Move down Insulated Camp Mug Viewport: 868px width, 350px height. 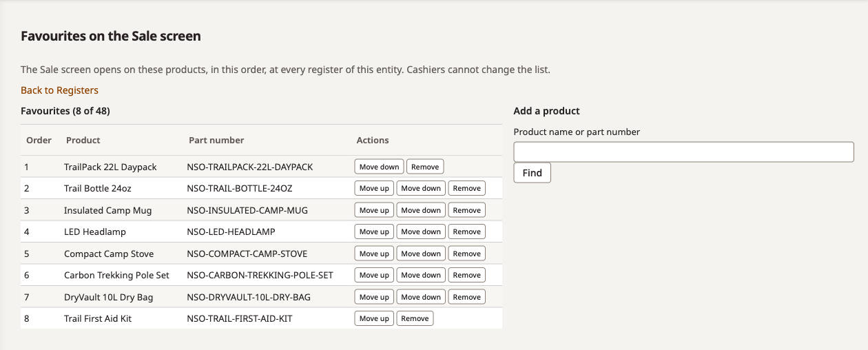click(421, 210)
